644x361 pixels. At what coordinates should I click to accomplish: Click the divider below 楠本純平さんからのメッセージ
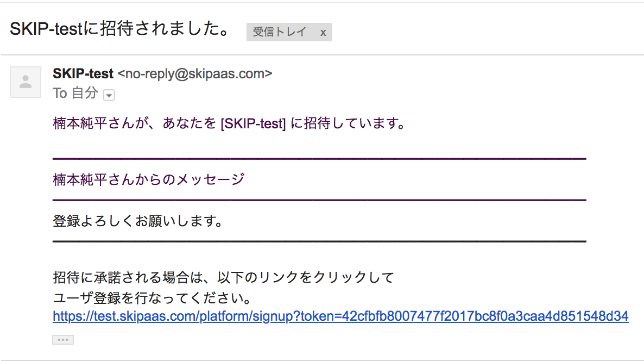tap(319, 200)
